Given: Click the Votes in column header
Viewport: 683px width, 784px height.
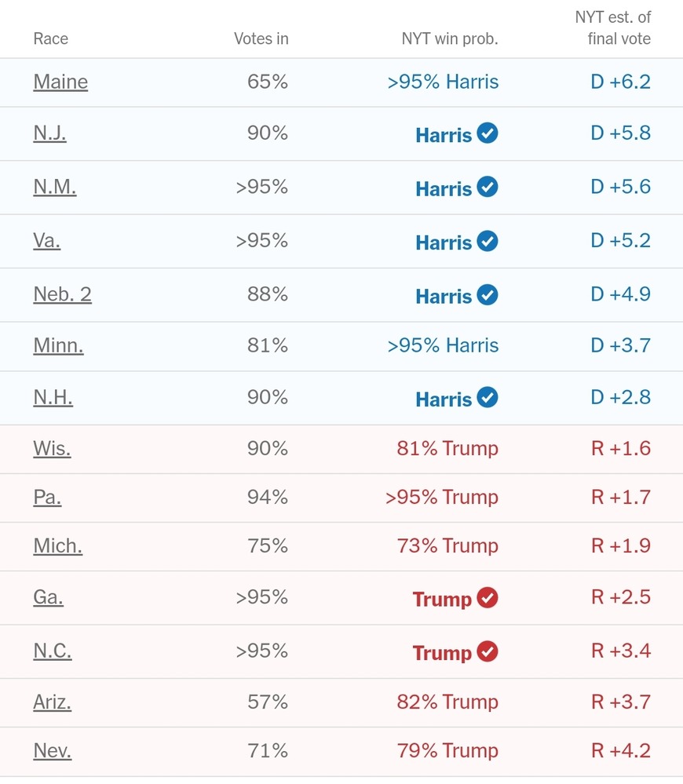Looking at the screenshot, I should click(x=261, y=38).
